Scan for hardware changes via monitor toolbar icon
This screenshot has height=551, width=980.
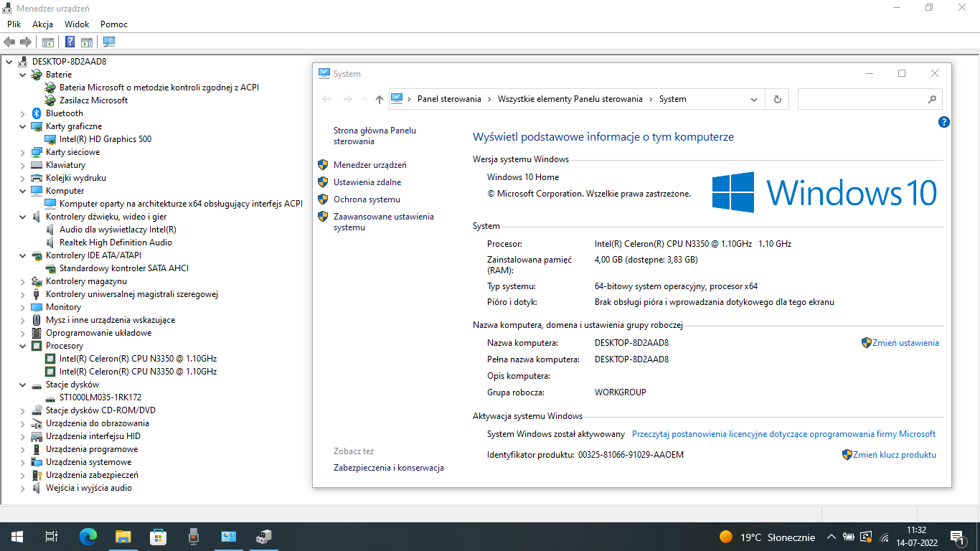(109, 42)
